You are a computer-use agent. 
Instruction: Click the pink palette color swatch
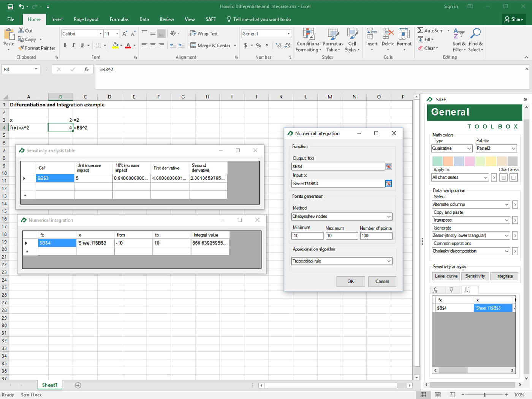coord(469,161)
